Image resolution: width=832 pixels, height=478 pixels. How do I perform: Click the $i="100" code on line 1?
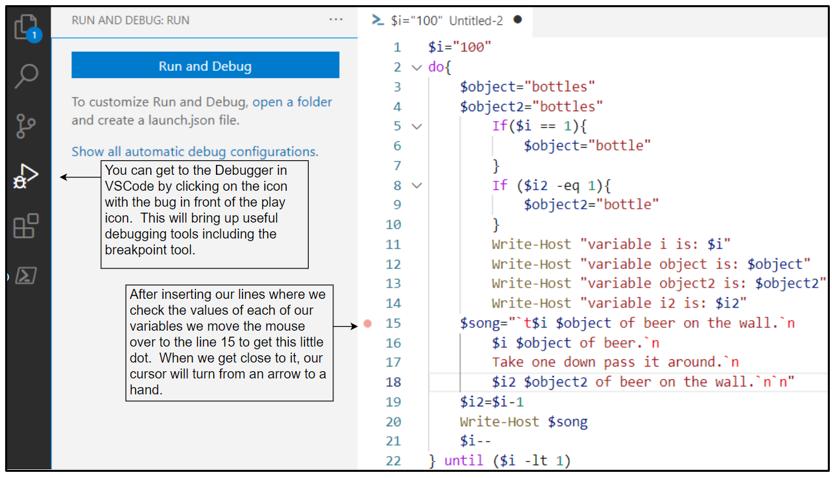point(460,47)
